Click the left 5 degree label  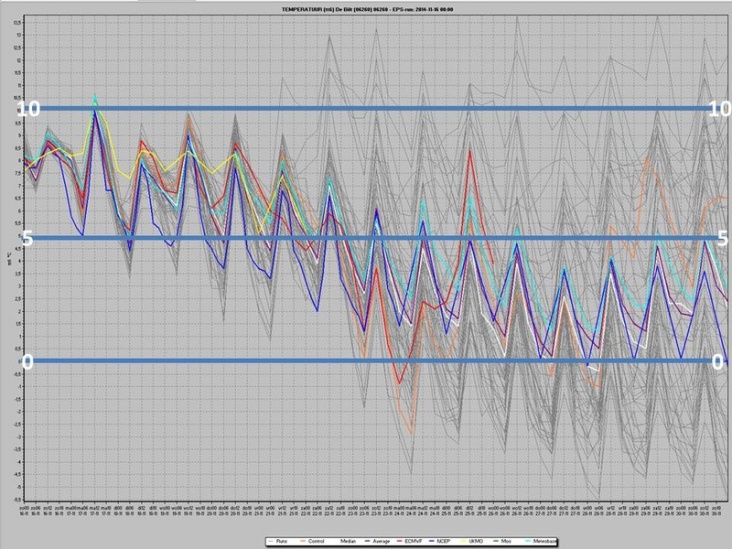[28, 238]
